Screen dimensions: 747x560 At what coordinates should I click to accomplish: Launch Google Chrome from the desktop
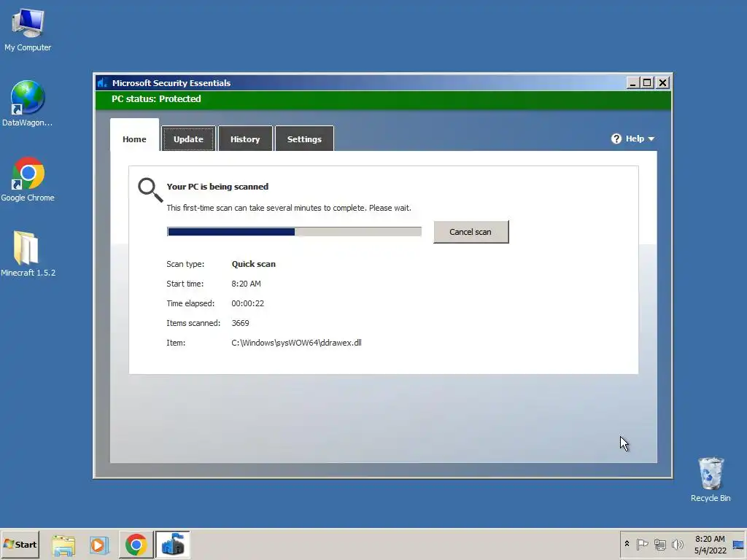click(x=28, y=179)
